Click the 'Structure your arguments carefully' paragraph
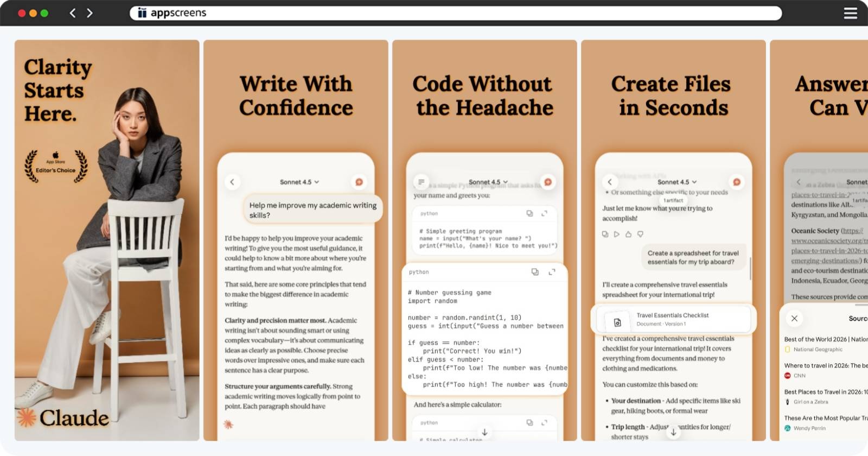 pos(292,396)
